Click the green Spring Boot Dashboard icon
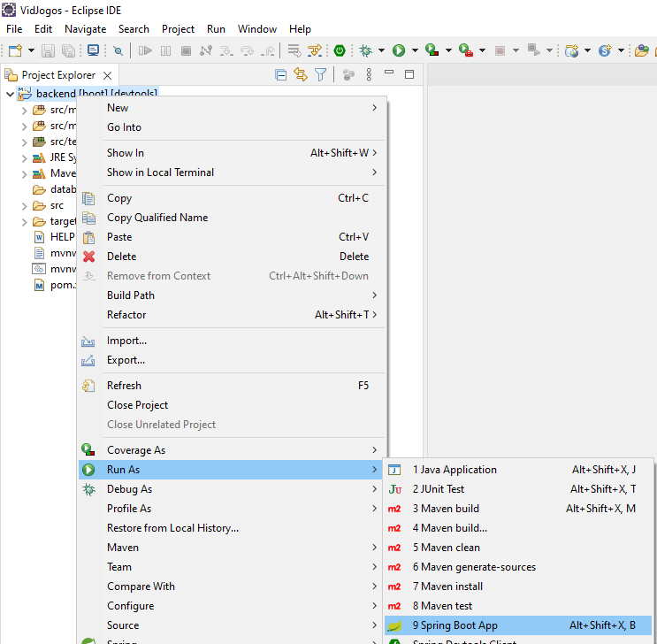Image resolution: width=657 pixels, height=644 pixels. 340,50
